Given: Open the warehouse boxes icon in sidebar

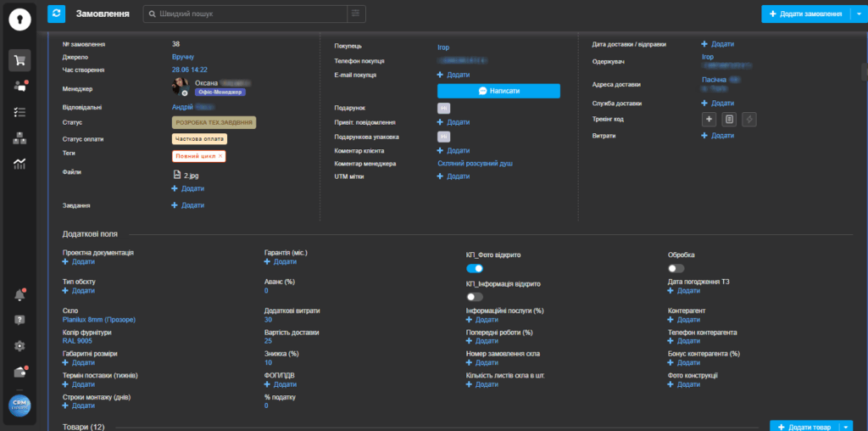Looking at the screenshot, I should 19,138.
